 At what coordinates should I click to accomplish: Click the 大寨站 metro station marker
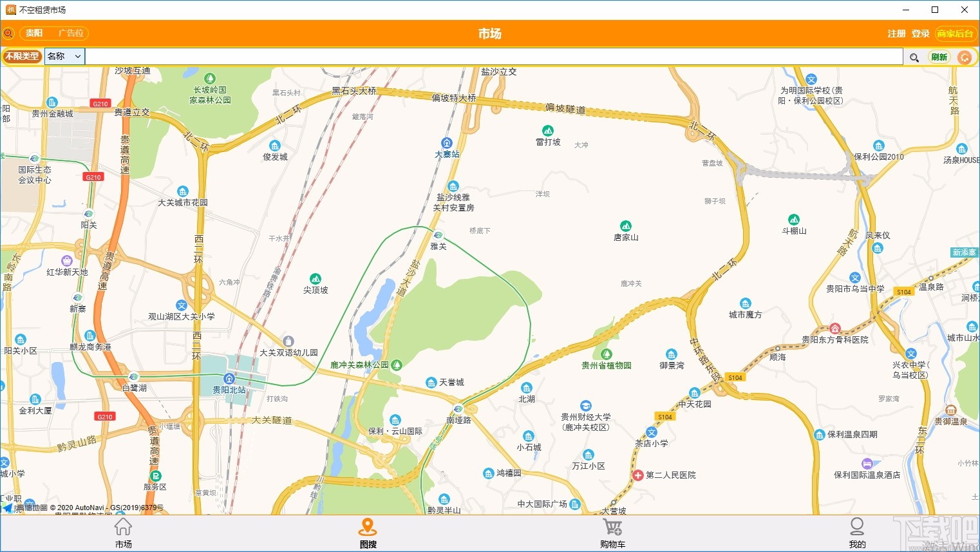point(447,142)
